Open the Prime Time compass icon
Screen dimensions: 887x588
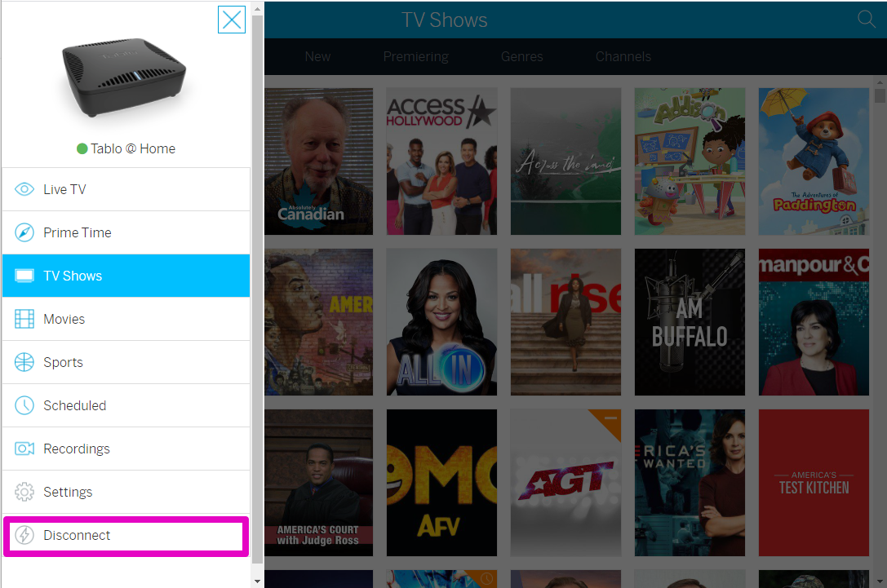pos(24,232)
